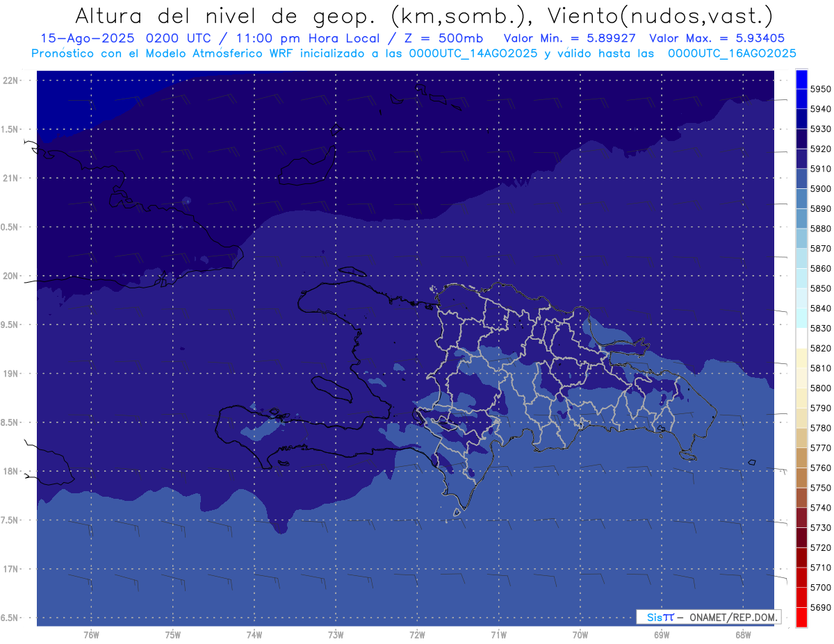Click the 'Valor Max. = 5.93405' text

click(x=718, y=38)
